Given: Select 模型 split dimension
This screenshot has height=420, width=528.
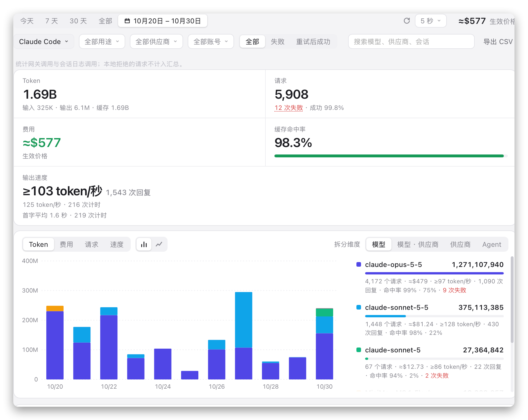Looking at the screenshot, I should 379,245.
